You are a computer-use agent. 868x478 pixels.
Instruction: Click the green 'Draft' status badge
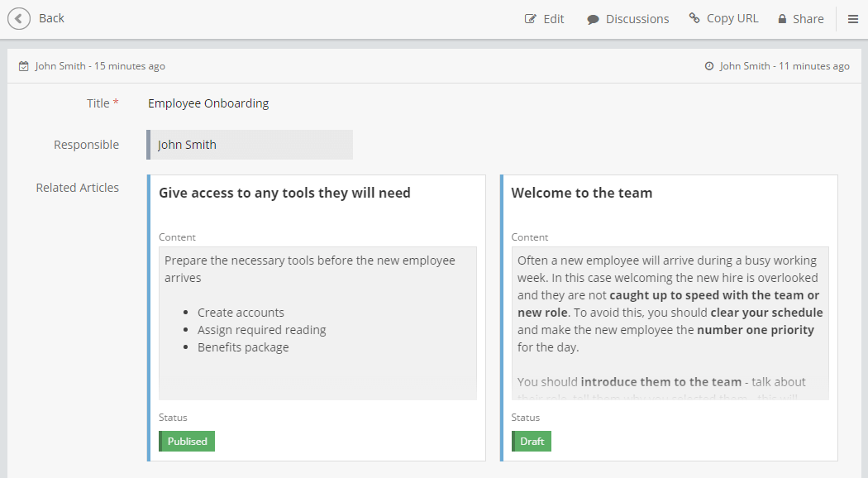(x=531, y=441)
